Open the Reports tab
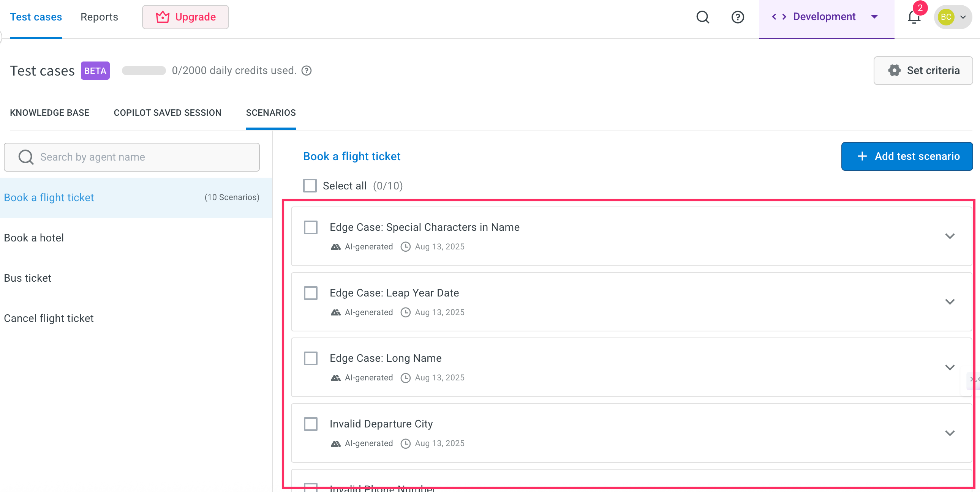Image resolution: width=980 pixels, height=492 pixels. pyautogui.click(x=99, y=17)
